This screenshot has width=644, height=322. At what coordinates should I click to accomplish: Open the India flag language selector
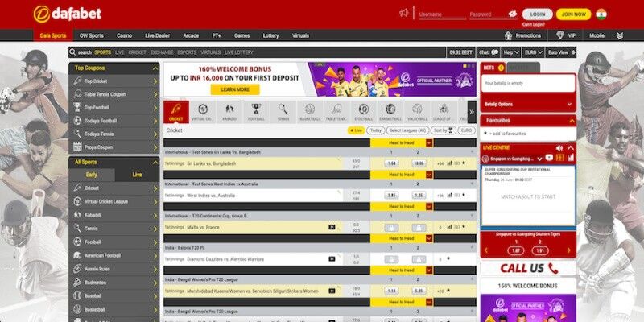[601, 14]
